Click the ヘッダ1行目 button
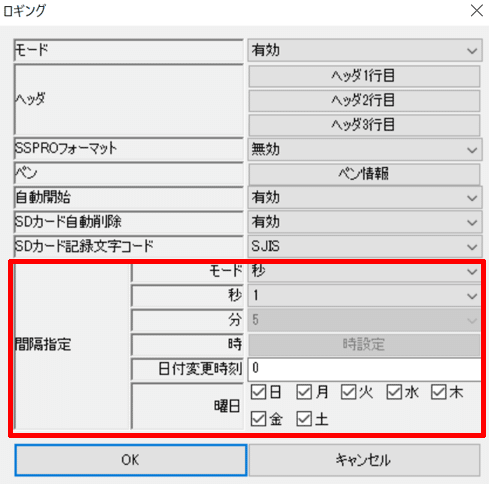 point(364,76)
